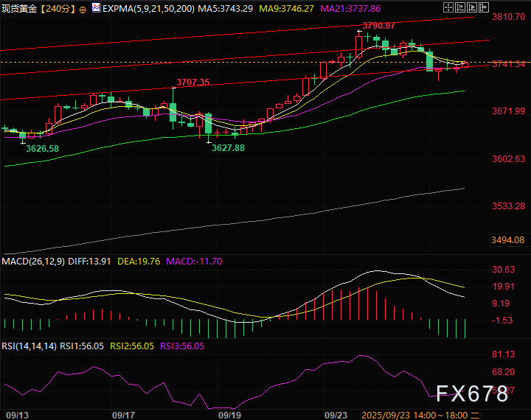Click the jump-to-chart-start axis icon
Viewport: 531px width, 420px height.
[460, 7]
